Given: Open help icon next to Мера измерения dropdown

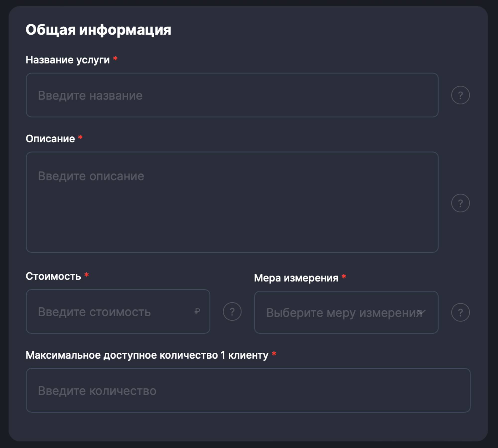Looking at the screenshot, I should tap(460, 312).
